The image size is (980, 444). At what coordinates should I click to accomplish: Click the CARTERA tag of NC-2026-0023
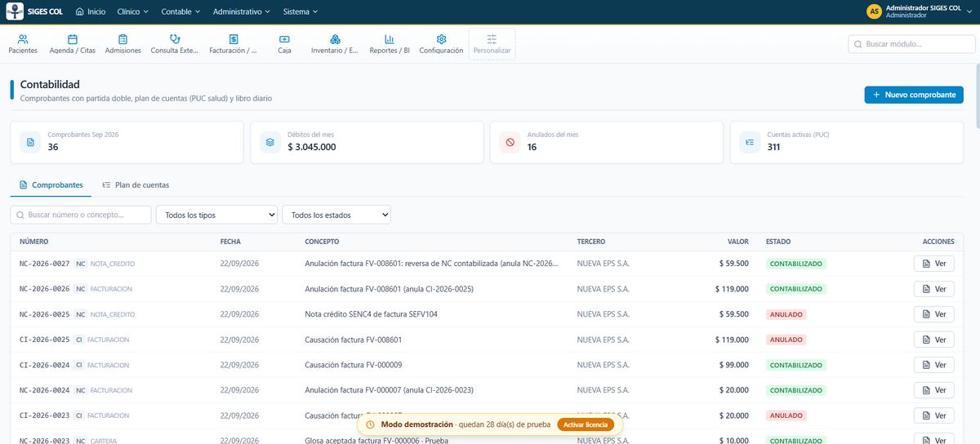coord(104,441)
